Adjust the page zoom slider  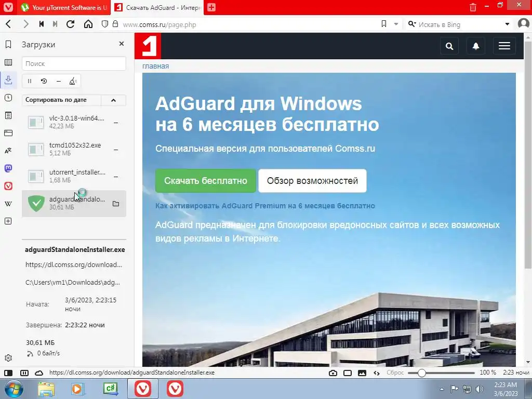pyautogui.click(x=441, y=373)
